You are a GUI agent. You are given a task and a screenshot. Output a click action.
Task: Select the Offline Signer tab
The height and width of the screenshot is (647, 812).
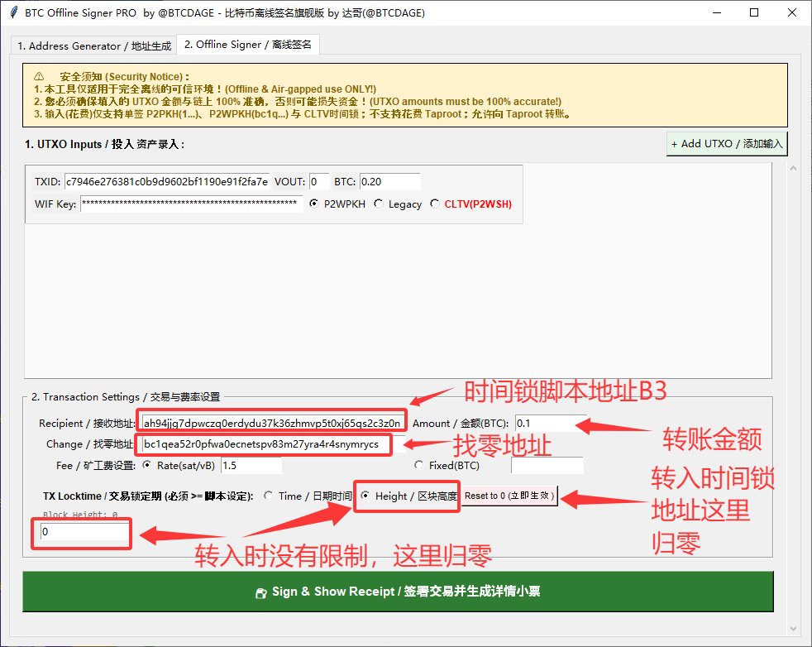(247, 45)
